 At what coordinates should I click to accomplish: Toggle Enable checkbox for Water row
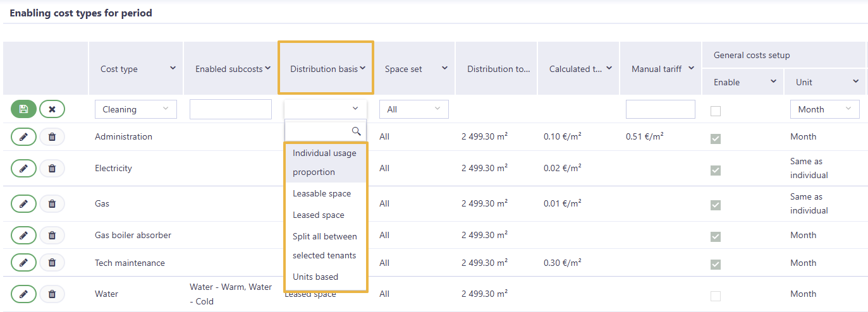click(x=716, y=296)
